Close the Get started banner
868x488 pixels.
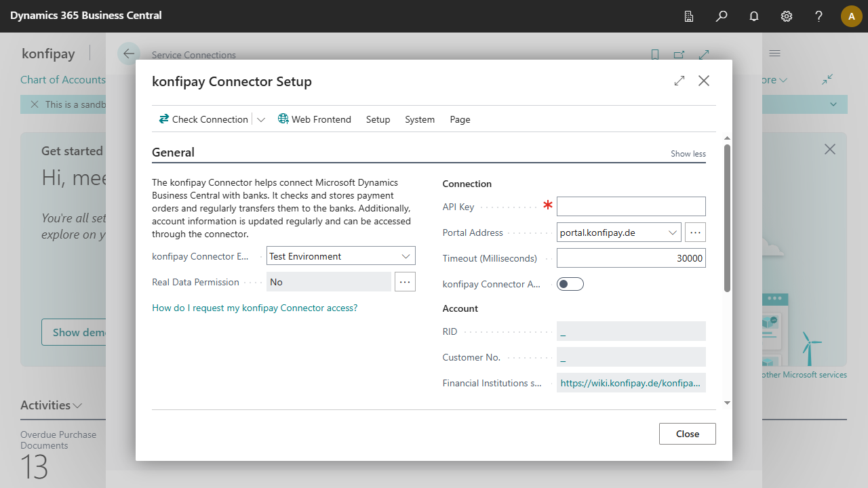[x=830, y=149]
